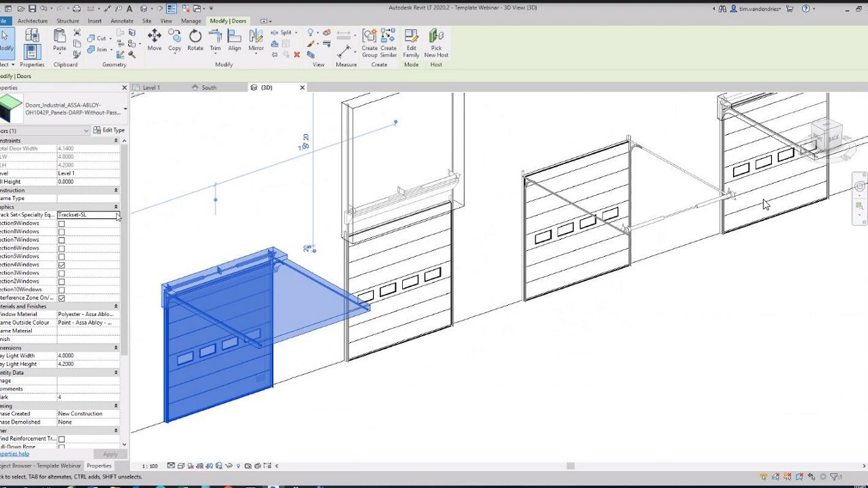Open the door family type selector dropdown
The image size is (868, 488).
click(125, 109)
